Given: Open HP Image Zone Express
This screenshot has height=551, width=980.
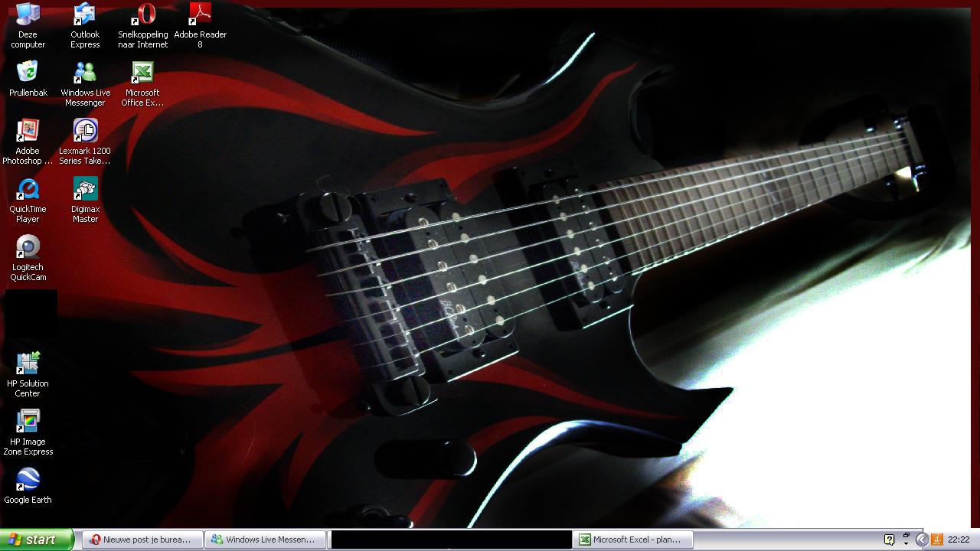Looking at the screenshot, I should (x=28, y=422).
